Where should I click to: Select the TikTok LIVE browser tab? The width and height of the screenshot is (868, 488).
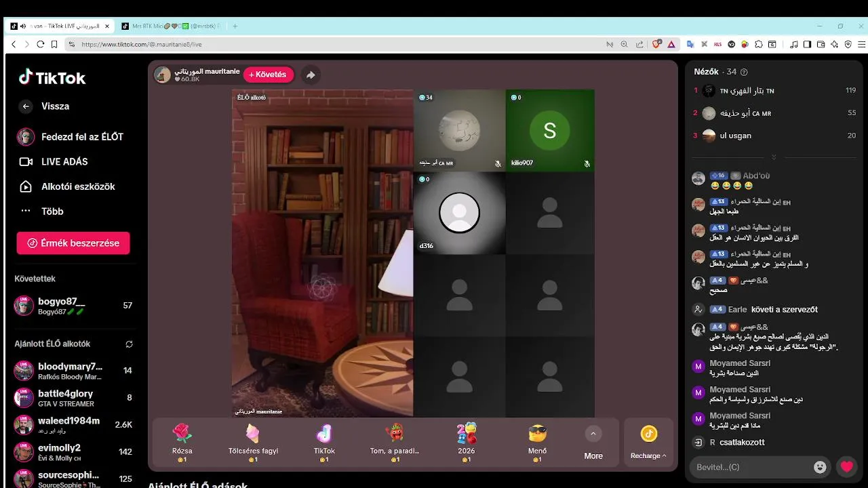click(61, 26)
